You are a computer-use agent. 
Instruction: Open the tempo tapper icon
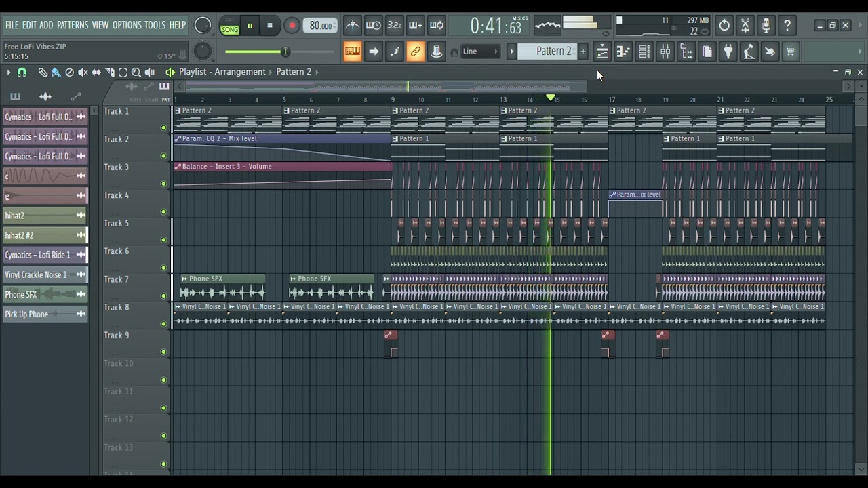pyautogui.click(x=749, y=52)
